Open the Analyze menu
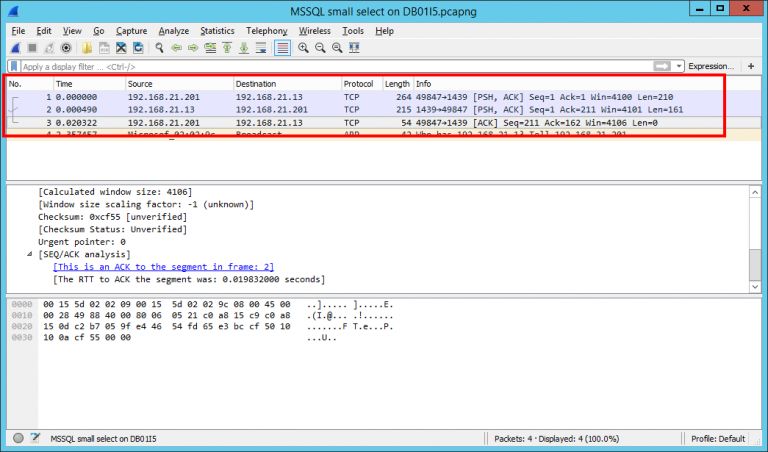Viewport: 768px width, 452px height. 173,31
